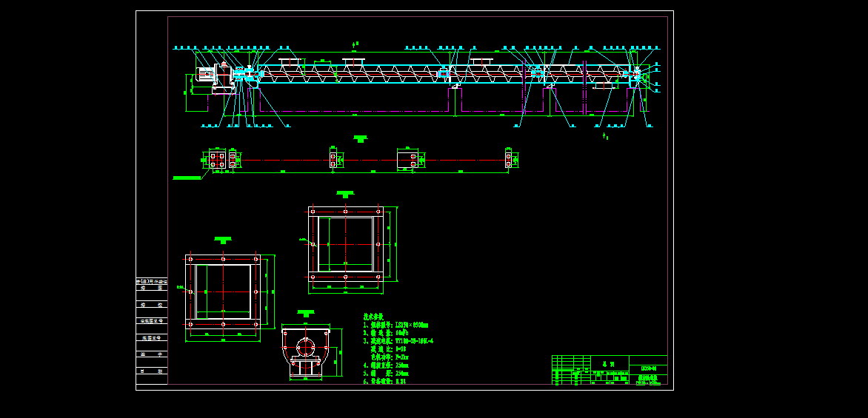The height and width of the screenshot is (418, 868).
Task: Click the right end bearing of the screw conveyor
Action: pos(636,74)
